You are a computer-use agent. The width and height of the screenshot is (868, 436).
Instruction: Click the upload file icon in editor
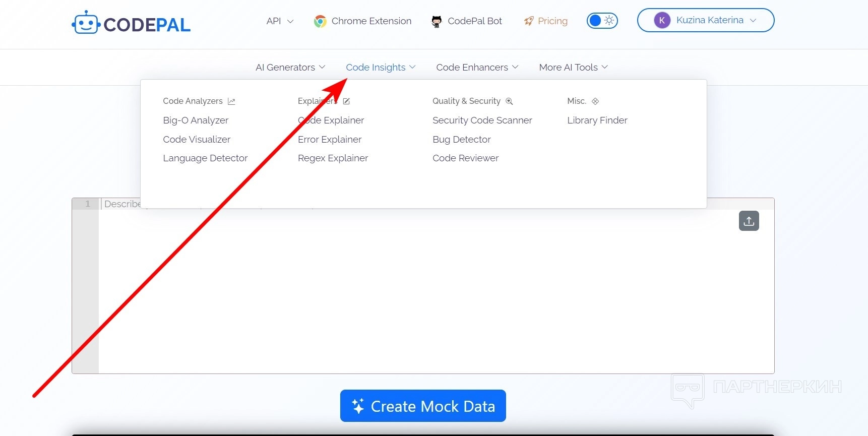[x=749, y=221]
